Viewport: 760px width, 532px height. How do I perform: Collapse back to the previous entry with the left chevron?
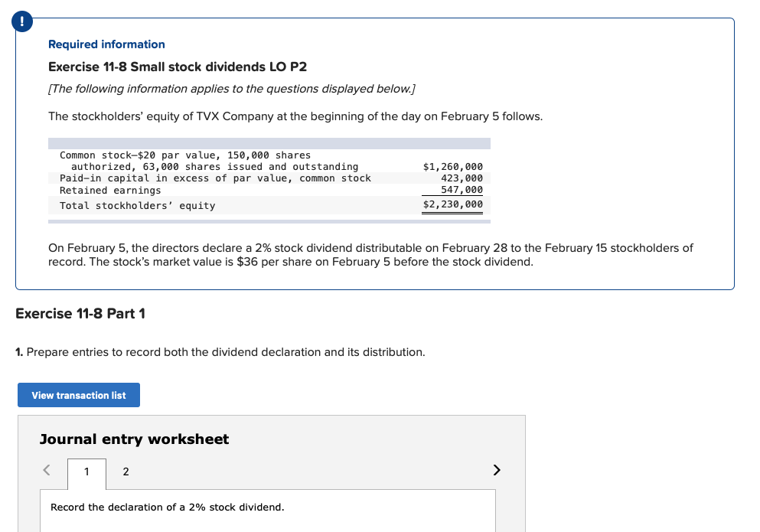46,470
